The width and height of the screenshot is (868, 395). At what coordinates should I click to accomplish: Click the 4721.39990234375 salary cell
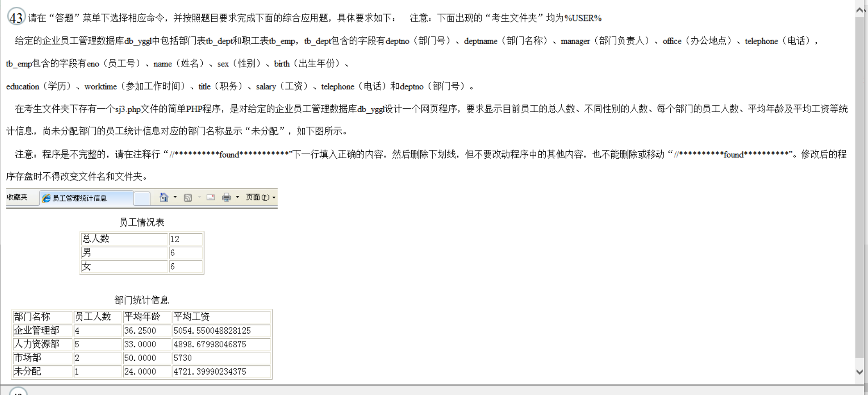coord(221,371)
